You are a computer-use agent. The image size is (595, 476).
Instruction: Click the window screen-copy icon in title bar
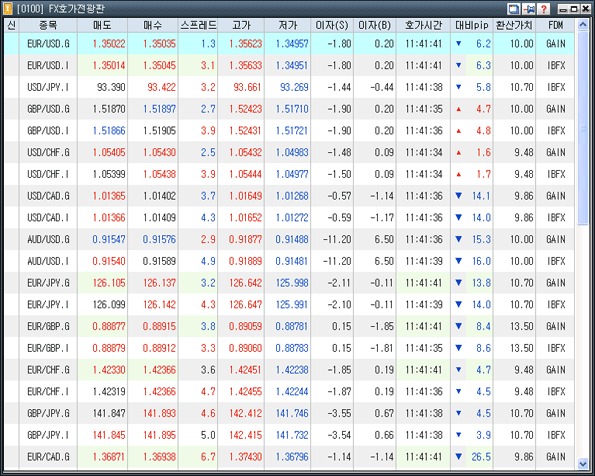(x=514, y=9)
